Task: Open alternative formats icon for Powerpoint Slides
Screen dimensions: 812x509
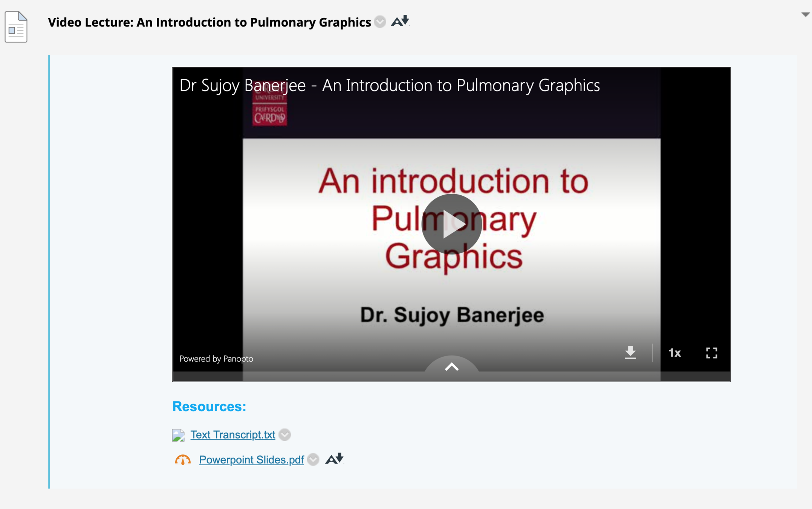Action: [x=334, y=459]
